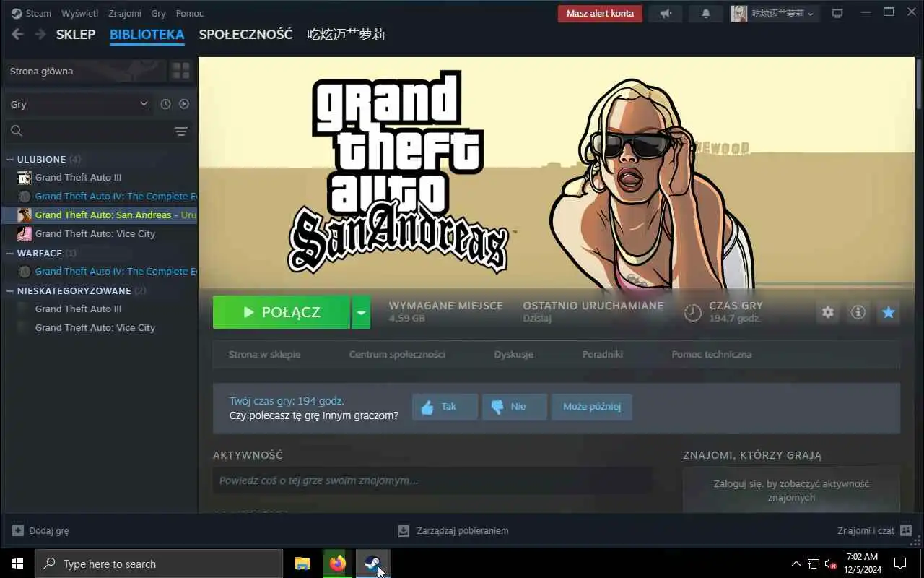Screen dimensions: 924x578
Task: Open Dyskusje link
Action: point(514,354)
